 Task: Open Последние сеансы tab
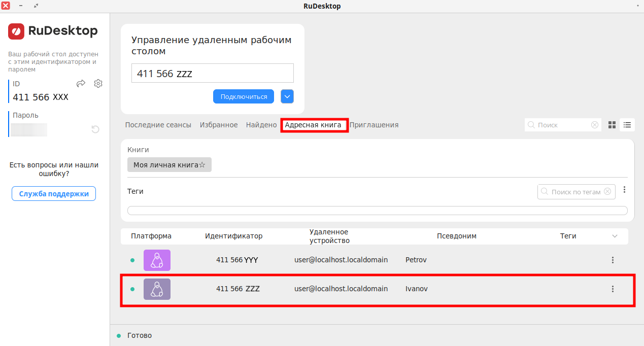point(158,125)
